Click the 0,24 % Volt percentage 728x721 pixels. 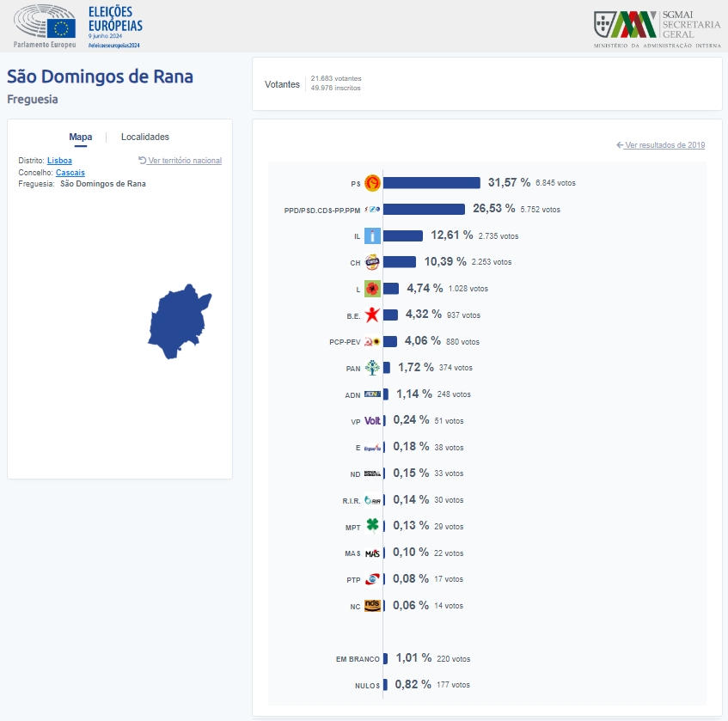point(411,419)
